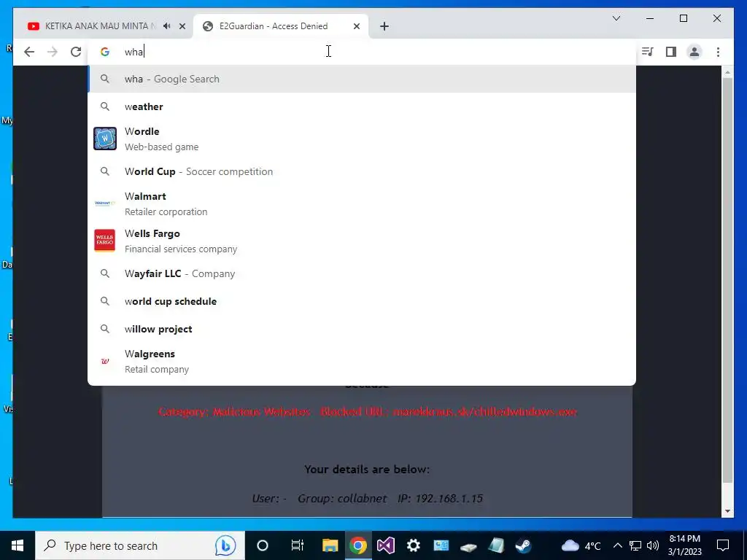Click the blocked URL category text
The height and width of the screenshot is (560, 747).
pos(368,411)
